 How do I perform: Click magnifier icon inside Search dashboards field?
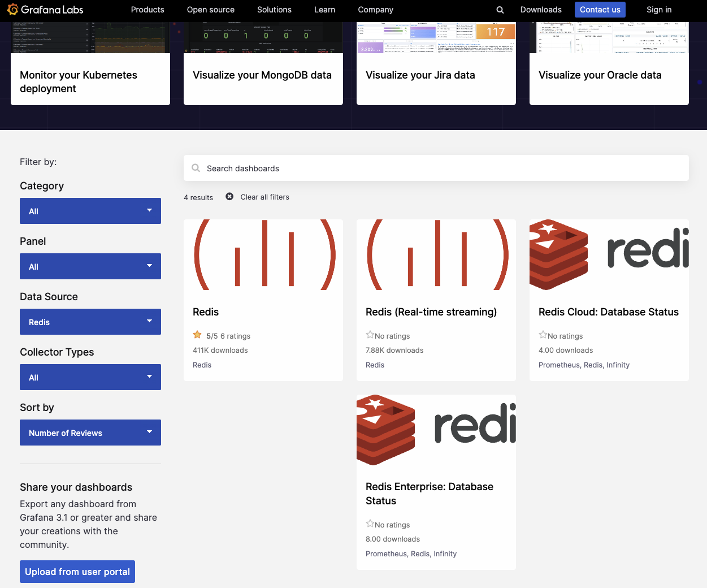[x=196, y=168]
